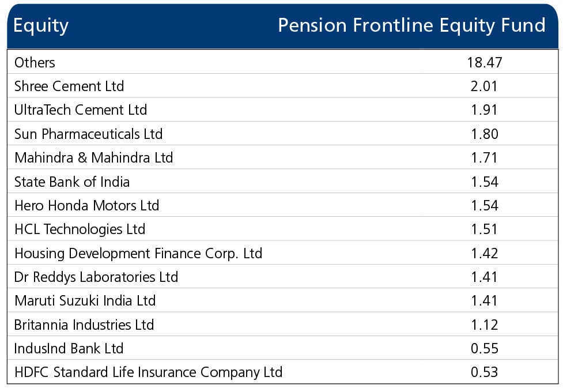The height and width of the screenshot is (392, 563).
Task: Click the 1.12 Britannia Industries value
Action: point(484,325)
